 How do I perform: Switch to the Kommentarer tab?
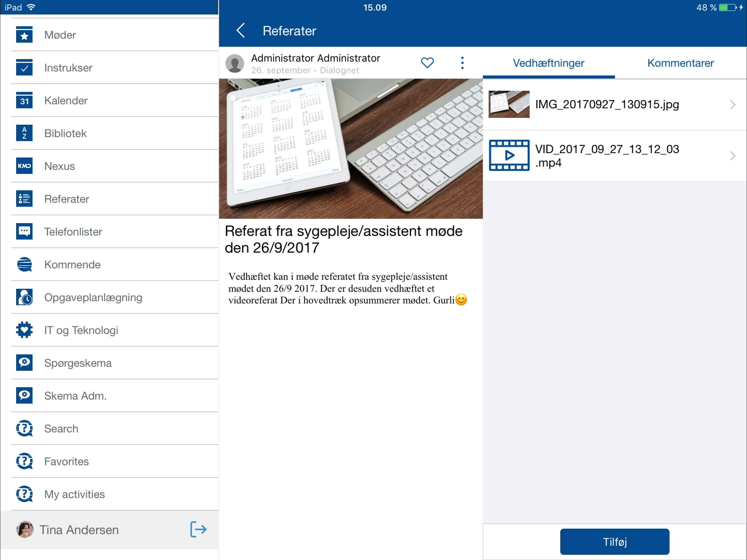tap(680, 63)
